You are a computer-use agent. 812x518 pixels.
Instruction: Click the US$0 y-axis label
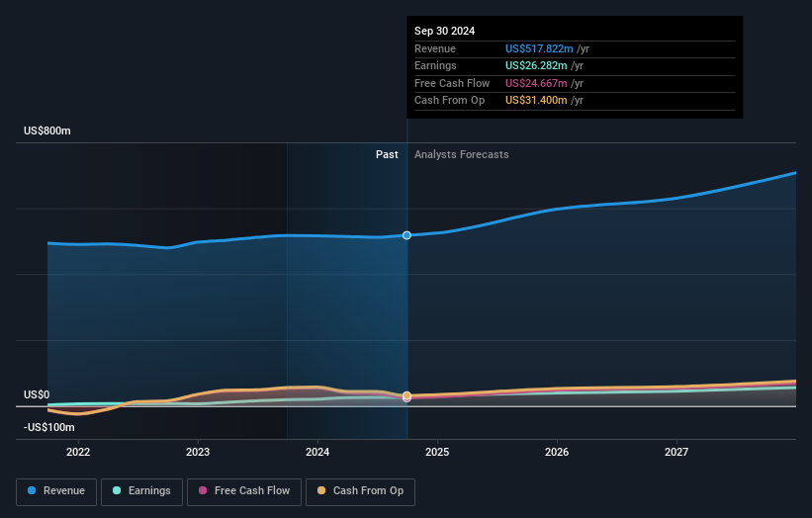(37, 394)
